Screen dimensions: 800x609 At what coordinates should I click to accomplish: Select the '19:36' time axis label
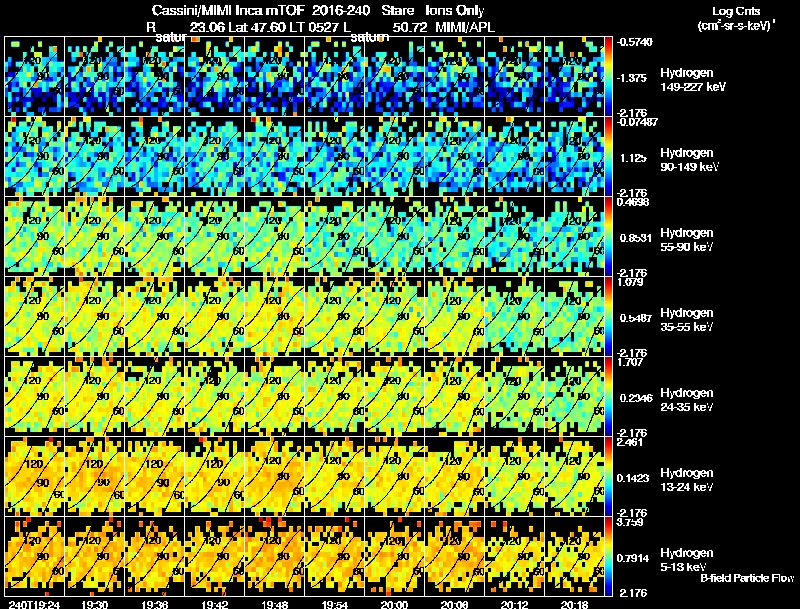pos(155,604)
